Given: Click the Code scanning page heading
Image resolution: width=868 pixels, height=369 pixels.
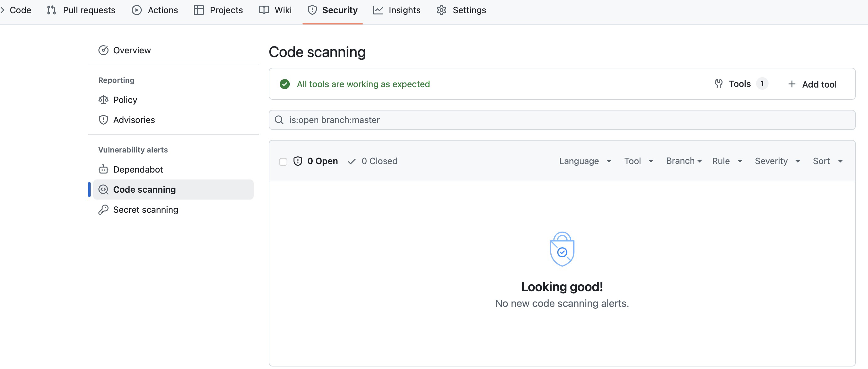Looking at the screenshot, I should click(x=317, y=52).
